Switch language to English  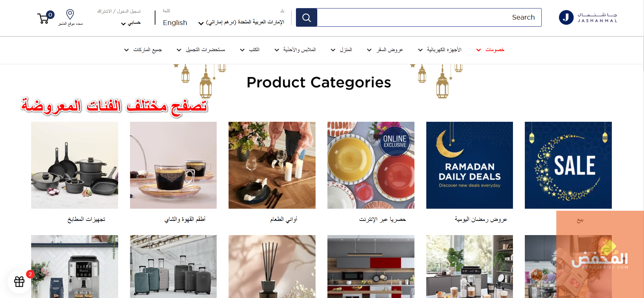pyautogui.click(x=175, y=23)
